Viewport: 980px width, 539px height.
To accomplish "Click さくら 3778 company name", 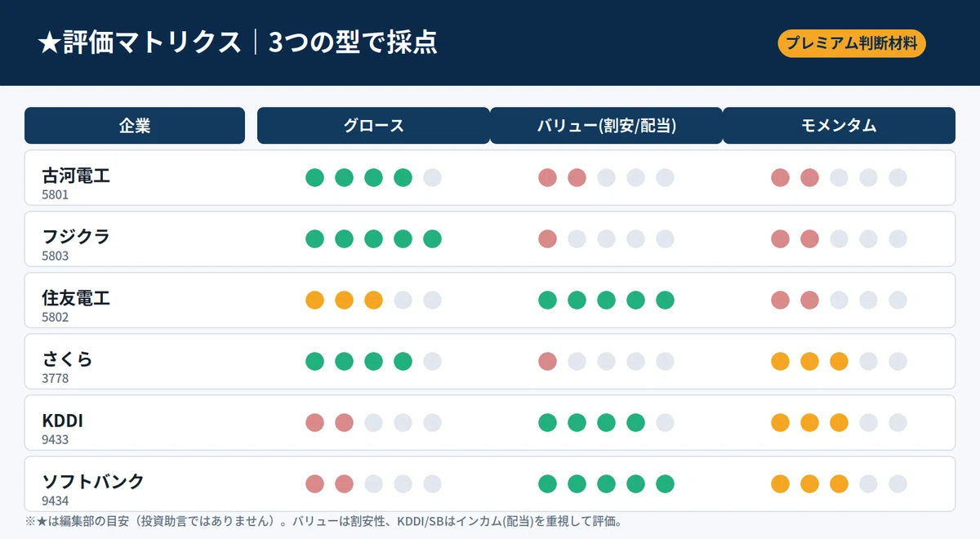I will point(67,367).
